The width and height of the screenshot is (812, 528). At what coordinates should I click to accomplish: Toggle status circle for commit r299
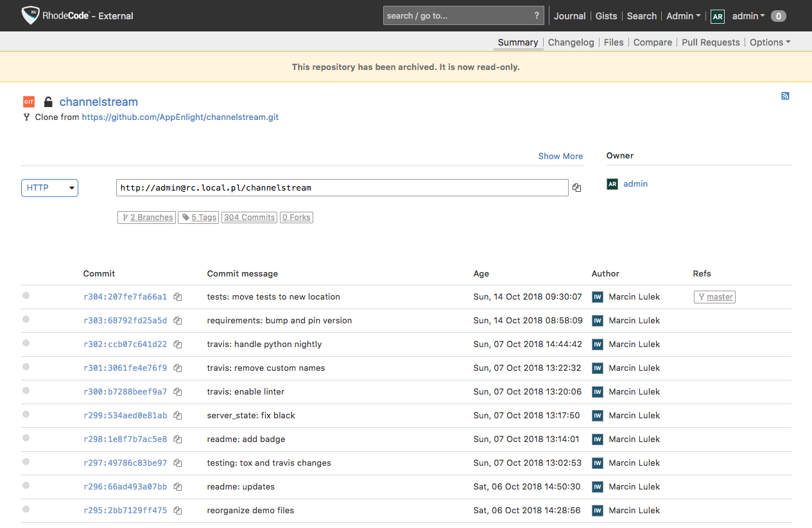26,414
